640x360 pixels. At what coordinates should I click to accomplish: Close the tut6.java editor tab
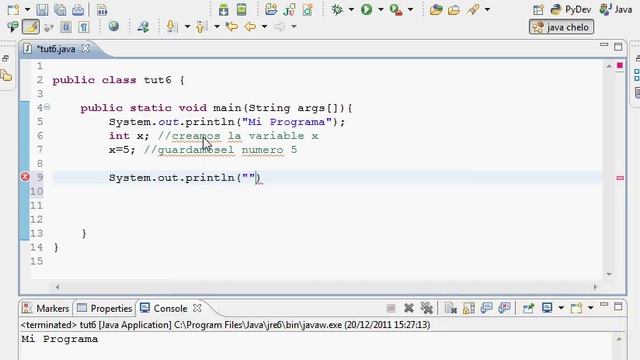pyautogui.click(x=85, y=48)
